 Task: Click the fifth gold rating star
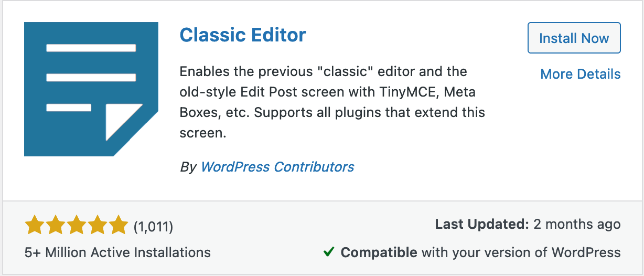pyautogui.click(x=119, y=226)
